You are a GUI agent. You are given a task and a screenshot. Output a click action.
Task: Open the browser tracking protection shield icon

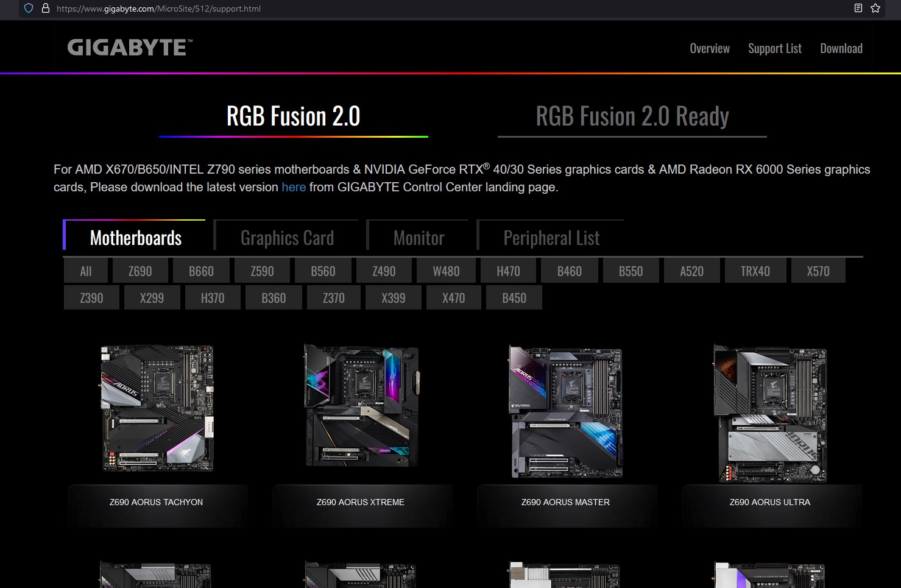tap(29, 9)
